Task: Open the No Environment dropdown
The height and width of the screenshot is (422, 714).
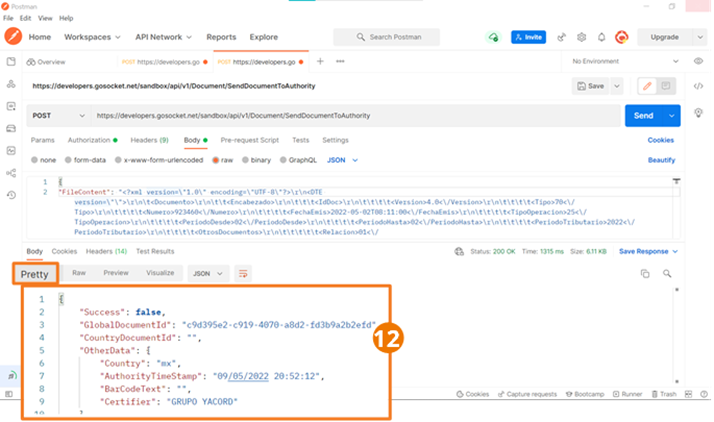Action: click(x=625, y=61)
